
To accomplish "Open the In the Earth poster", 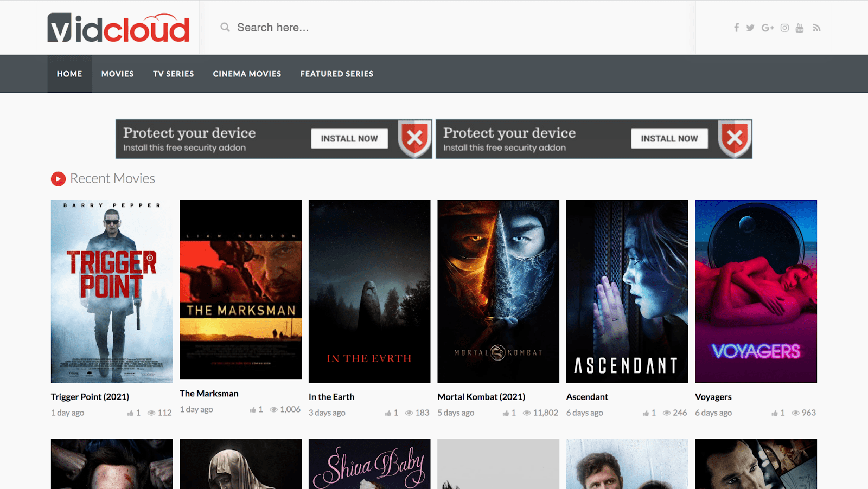I will (x=369, y=292).
